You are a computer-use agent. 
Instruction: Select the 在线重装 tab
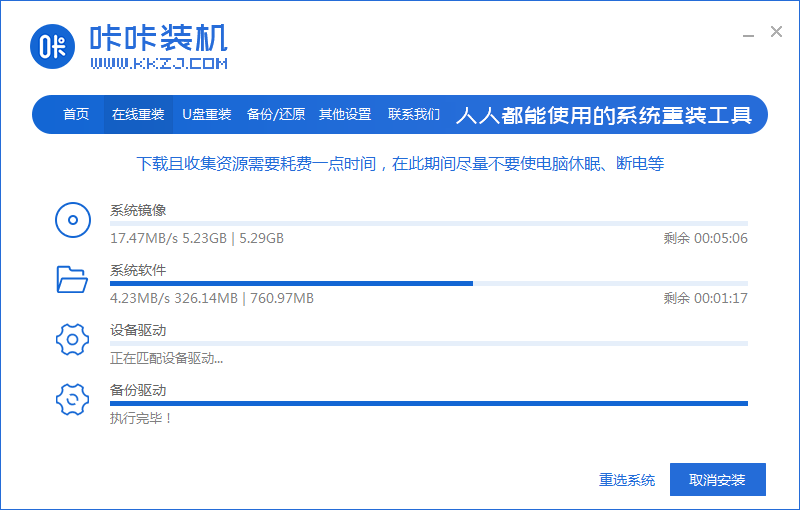point(138,115)
